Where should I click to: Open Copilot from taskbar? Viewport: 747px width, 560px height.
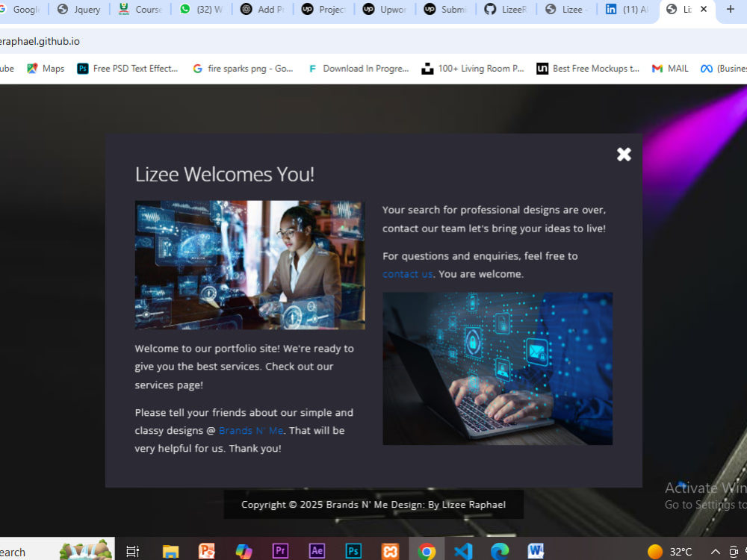(244, 552)
